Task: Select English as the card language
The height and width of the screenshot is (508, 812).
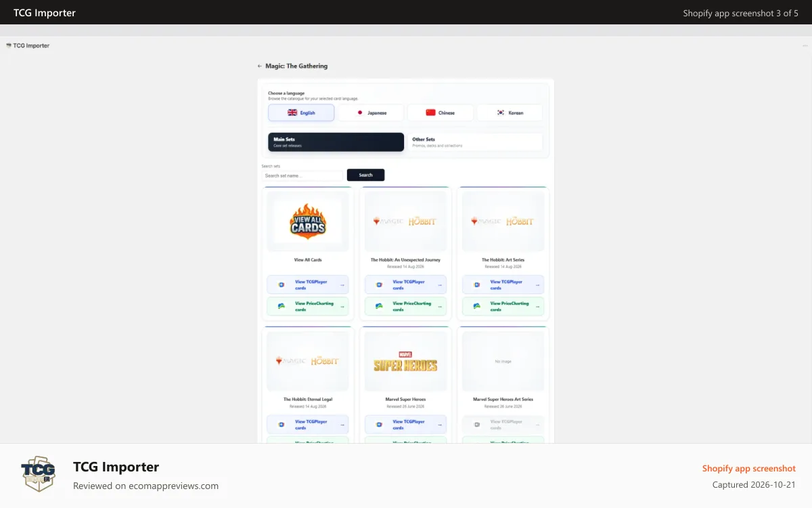Action: click(x=301, y=112)
